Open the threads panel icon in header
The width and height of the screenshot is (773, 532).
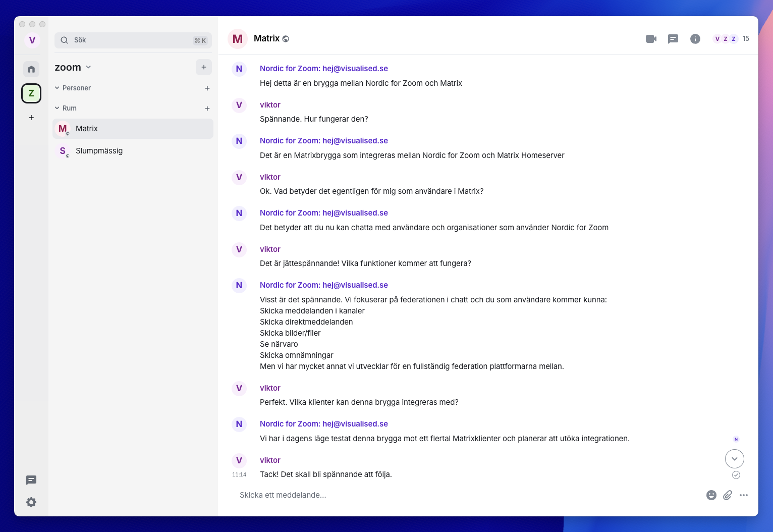point(673,39)
